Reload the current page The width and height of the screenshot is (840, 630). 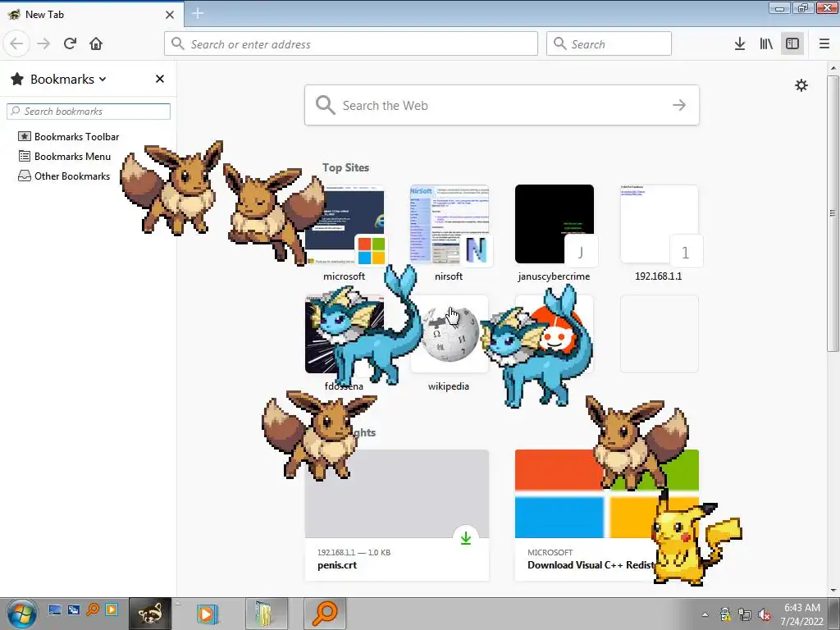pos(70,44)
